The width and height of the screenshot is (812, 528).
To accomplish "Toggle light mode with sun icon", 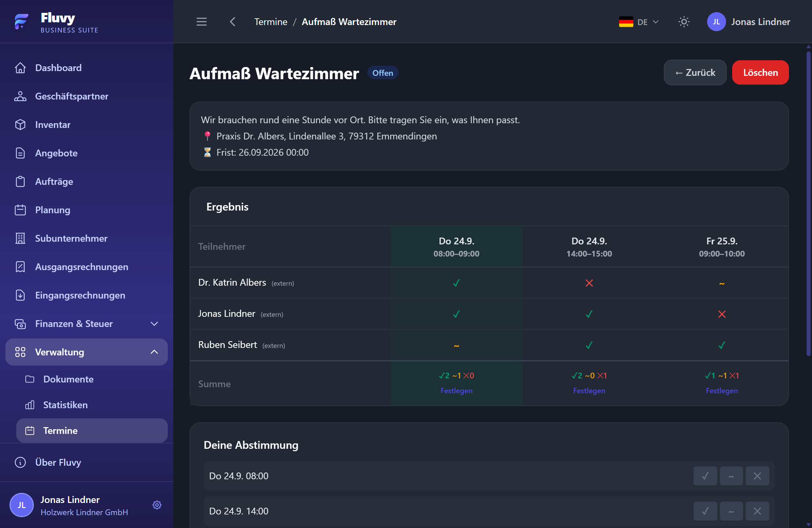I will click(x=684, y=22).
